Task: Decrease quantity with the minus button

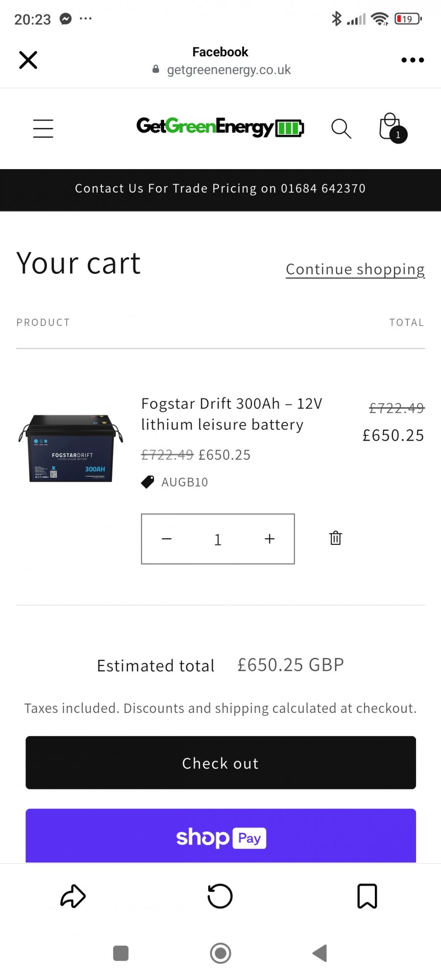Action: tap(167, 539)
